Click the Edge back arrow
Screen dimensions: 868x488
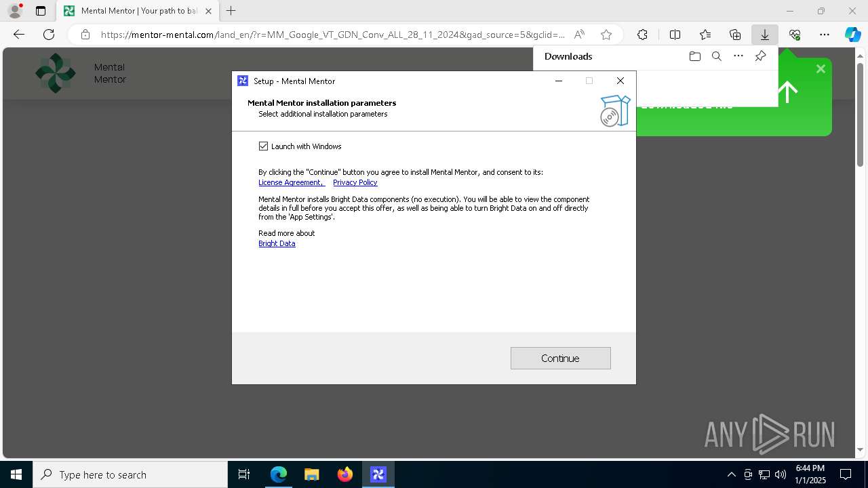[x=19, y=35]
